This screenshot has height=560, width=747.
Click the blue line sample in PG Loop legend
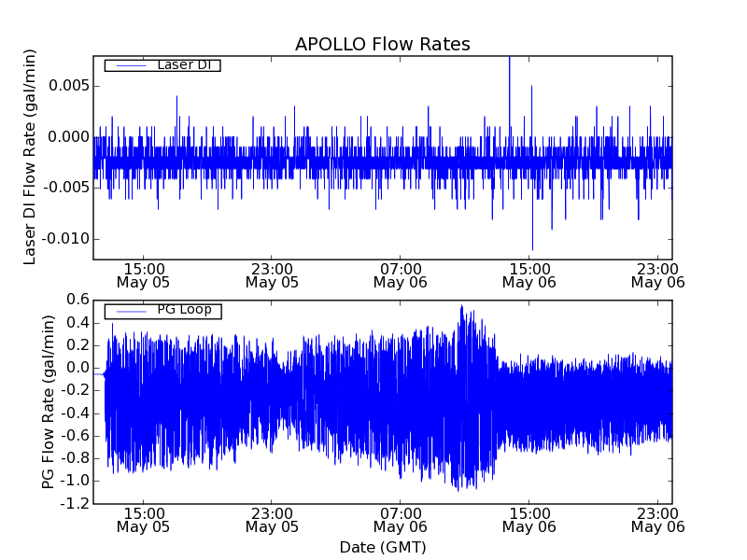point(129,311)
